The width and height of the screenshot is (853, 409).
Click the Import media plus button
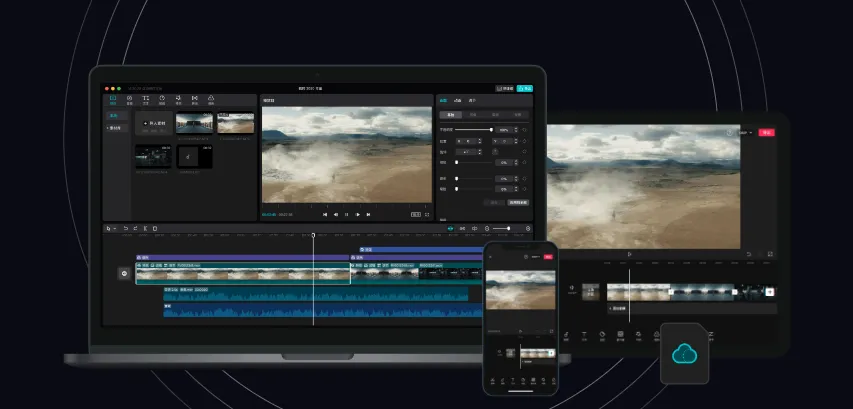[x=154, y=123]
